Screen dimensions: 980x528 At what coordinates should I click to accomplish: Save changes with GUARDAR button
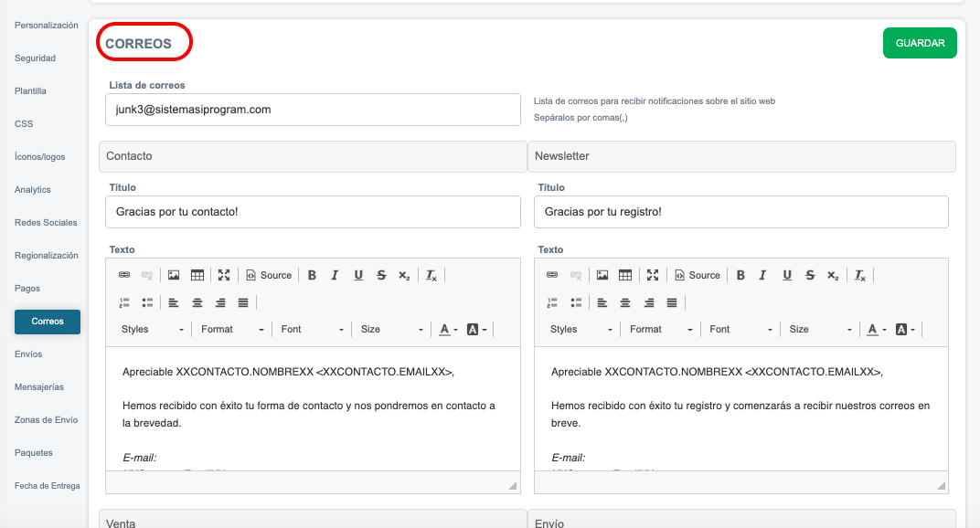point(920,43)
